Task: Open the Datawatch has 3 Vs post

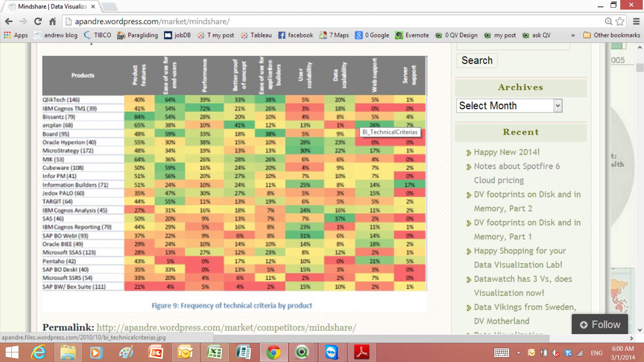Action: click(x=523, y=286)
